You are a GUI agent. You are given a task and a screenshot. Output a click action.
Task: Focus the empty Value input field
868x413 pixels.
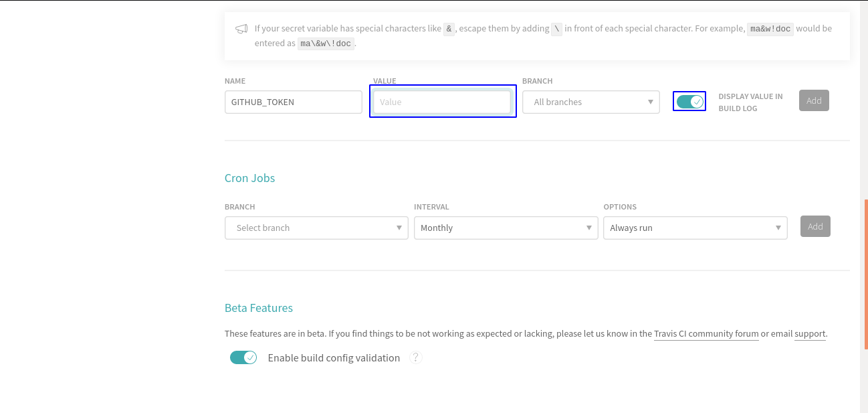coord(442,102)
